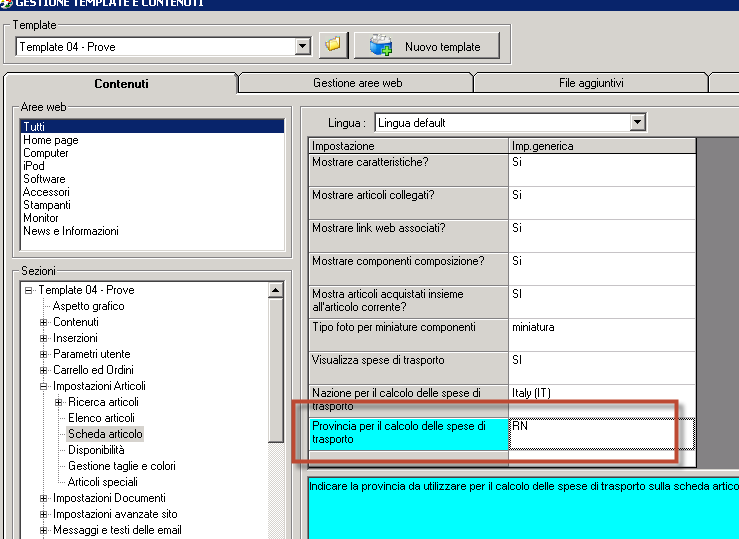Select Mostra articoli acquistati insieme row

(x=409, y=302)
